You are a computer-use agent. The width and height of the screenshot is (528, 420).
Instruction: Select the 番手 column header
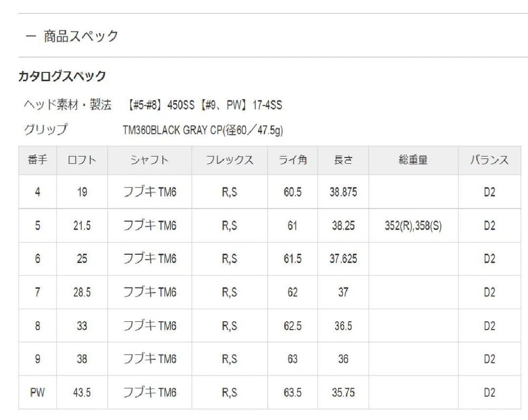pos(37,160)
